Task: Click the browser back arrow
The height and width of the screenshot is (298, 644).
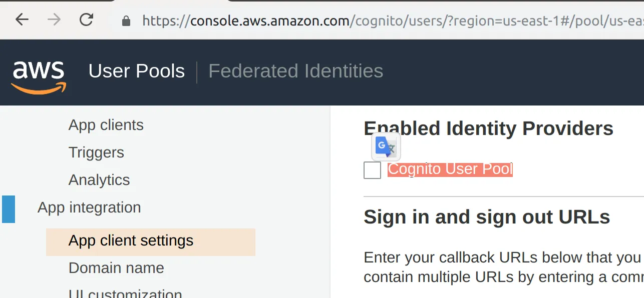Action: click(x=22, y=20)
